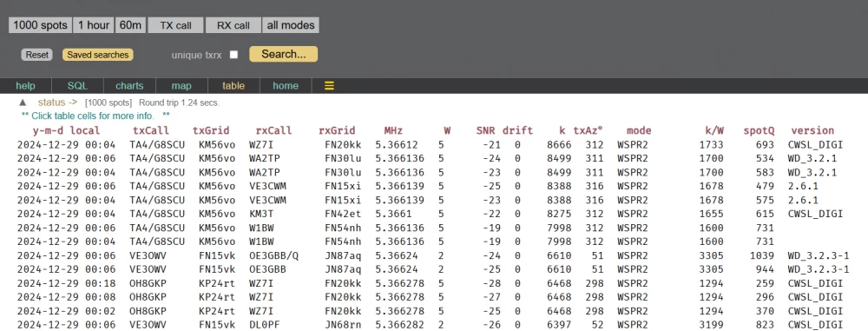This screenshot has width=868, height=331.
Task: Click the Search... button
Action: (284, 55)
